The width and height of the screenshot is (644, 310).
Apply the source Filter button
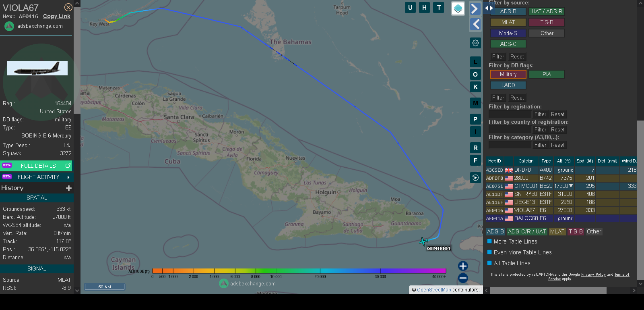pos(498,57)
